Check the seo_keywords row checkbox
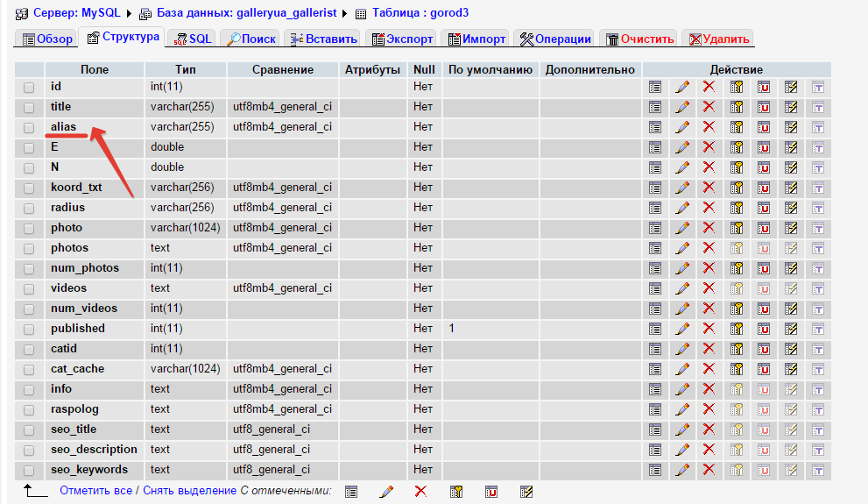The image size is (868, 504). 29,471
